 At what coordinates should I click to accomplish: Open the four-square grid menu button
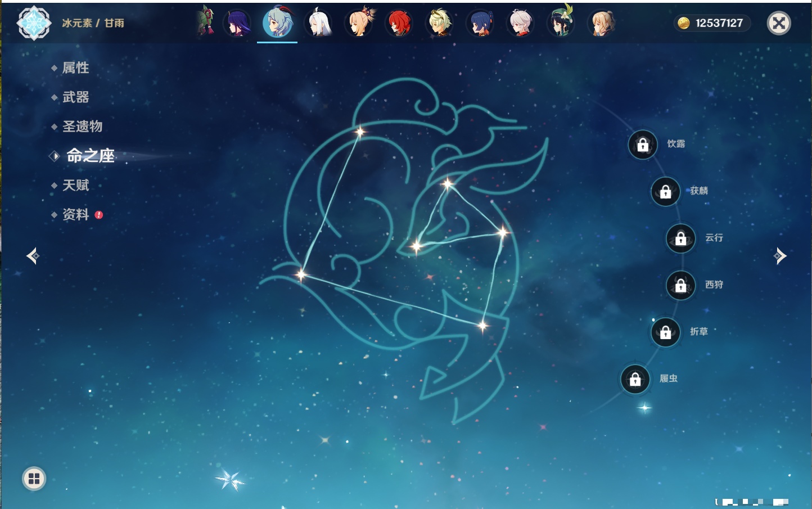coord(34,479)
